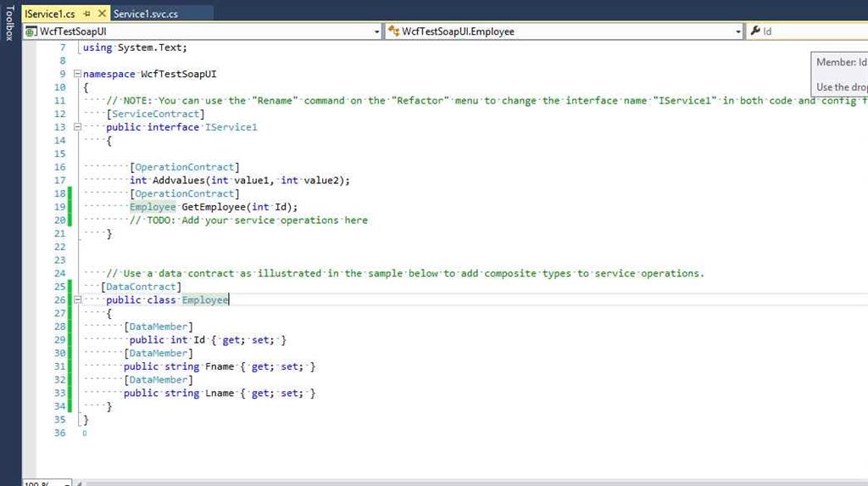
Task: Collapse the interface IService1 block
Action: pyautogui.click(x=77, y=127)
